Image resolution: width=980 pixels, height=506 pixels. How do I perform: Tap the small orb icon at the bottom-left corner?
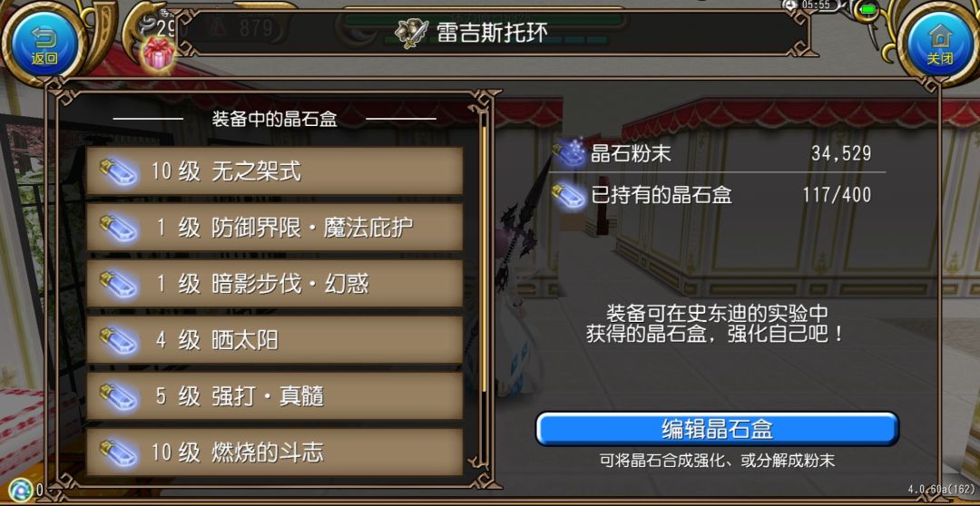click(21, 491)
